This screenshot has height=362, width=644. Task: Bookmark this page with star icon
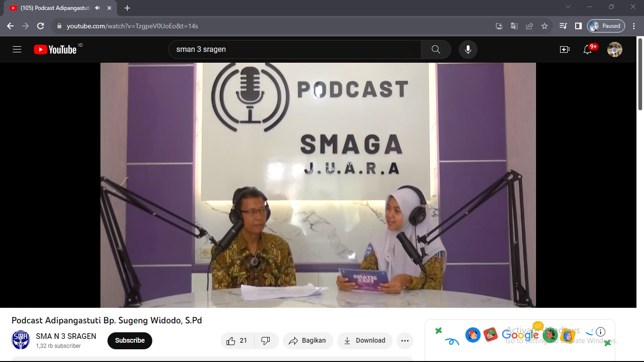(545, 26)
